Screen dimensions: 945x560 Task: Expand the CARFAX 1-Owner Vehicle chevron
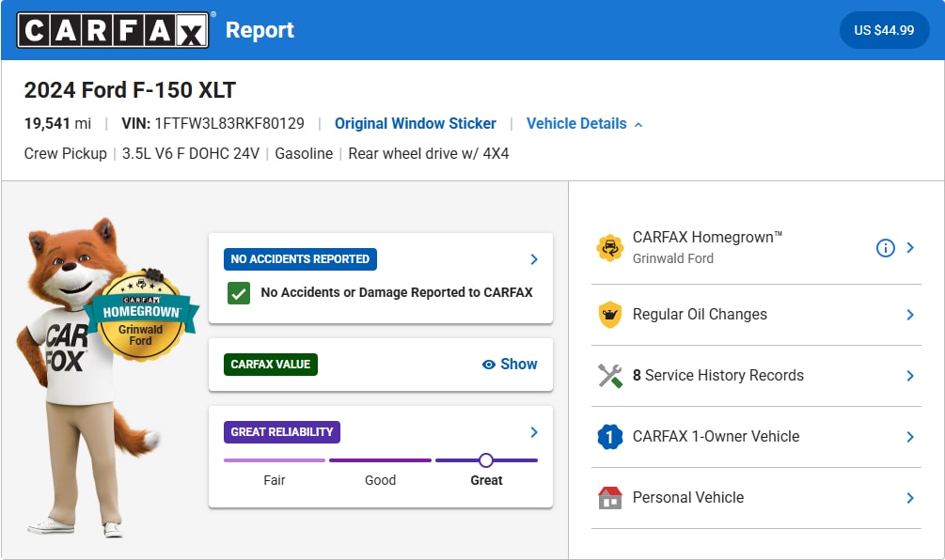click(x=910, y=437)
